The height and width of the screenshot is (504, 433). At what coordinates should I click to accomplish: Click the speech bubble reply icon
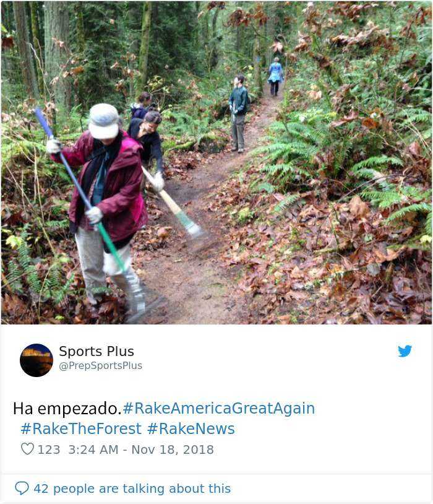click(22, 489)
